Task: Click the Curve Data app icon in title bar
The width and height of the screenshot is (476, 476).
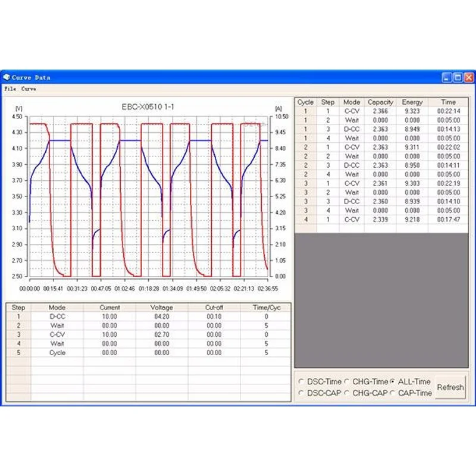Action: [x=7, y=77]
